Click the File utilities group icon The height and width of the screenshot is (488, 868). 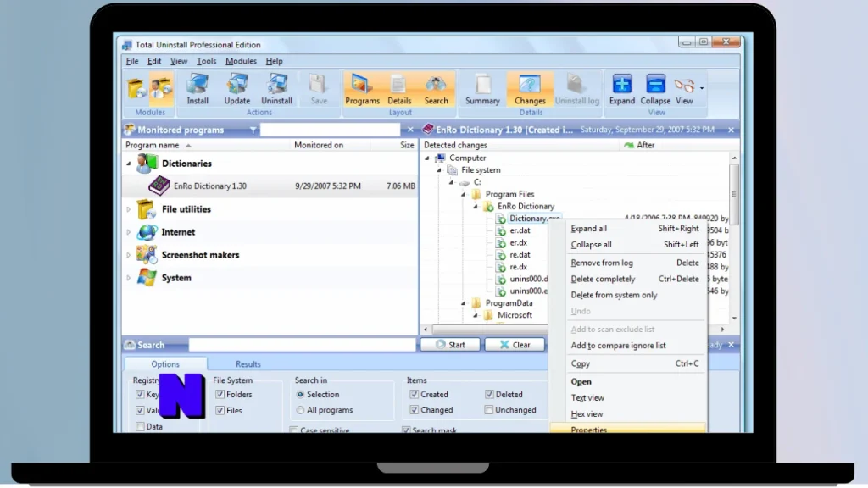tap(146, 209)
